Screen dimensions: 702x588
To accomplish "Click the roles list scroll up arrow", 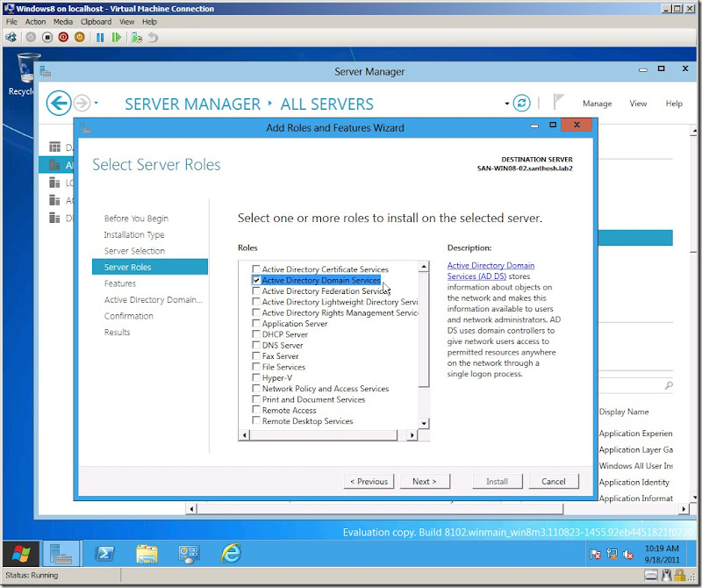I will pos(424,267).
